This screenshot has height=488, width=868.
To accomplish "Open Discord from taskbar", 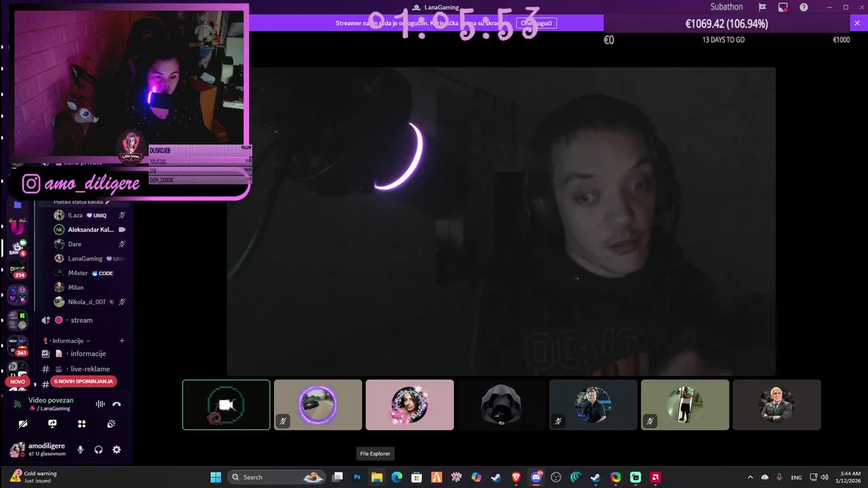I will [x=536, y=477].
